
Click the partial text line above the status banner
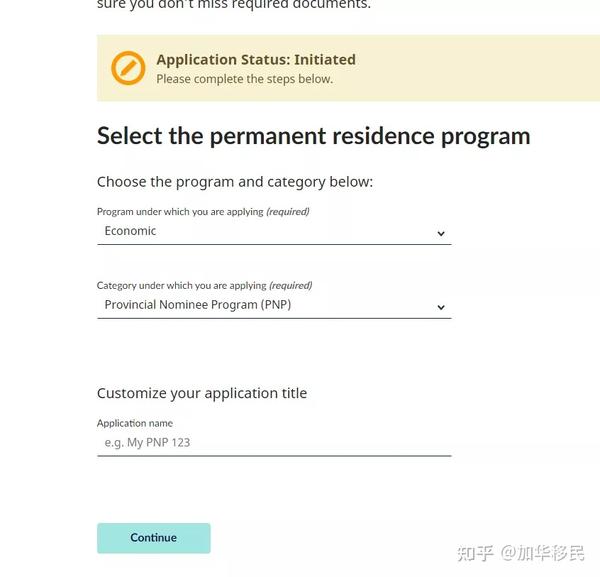(234, 5)
